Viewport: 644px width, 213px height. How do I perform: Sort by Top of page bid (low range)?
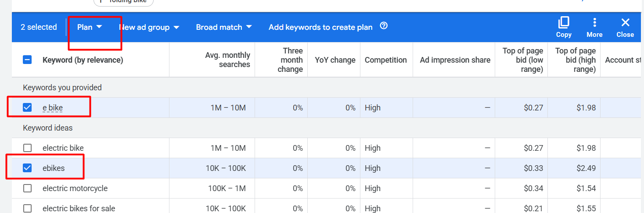point(522,60)
